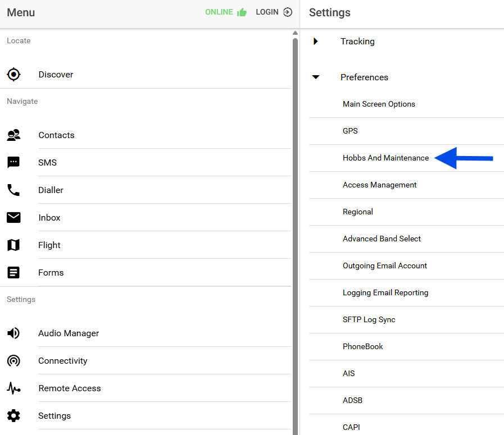Click the Remote Access pulse icon

pos(13,388)
